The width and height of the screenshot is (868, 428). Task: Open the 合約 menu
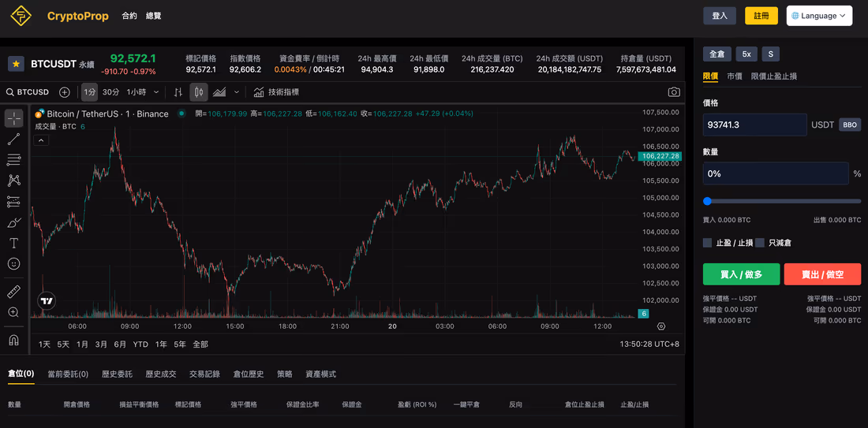129,16
